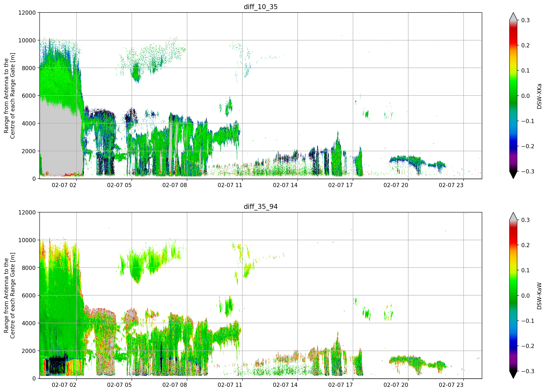Click the DSW-XKa colorbar label

point(539,96)
